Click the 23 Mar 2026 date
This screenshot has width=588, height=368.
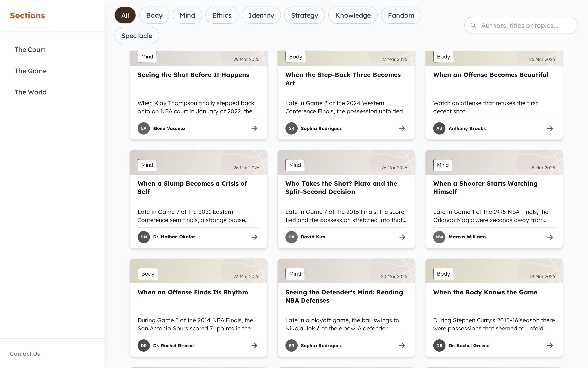[x=246, y=276]
